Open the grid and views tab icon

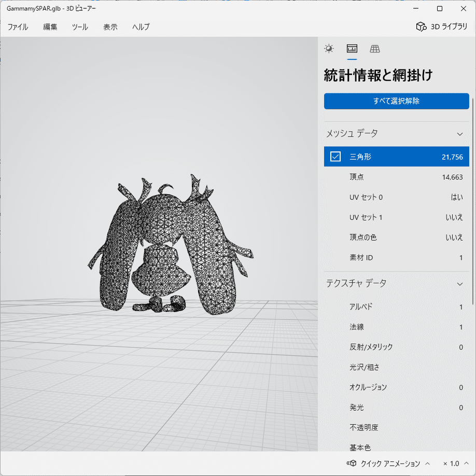[x=374, y=49]
